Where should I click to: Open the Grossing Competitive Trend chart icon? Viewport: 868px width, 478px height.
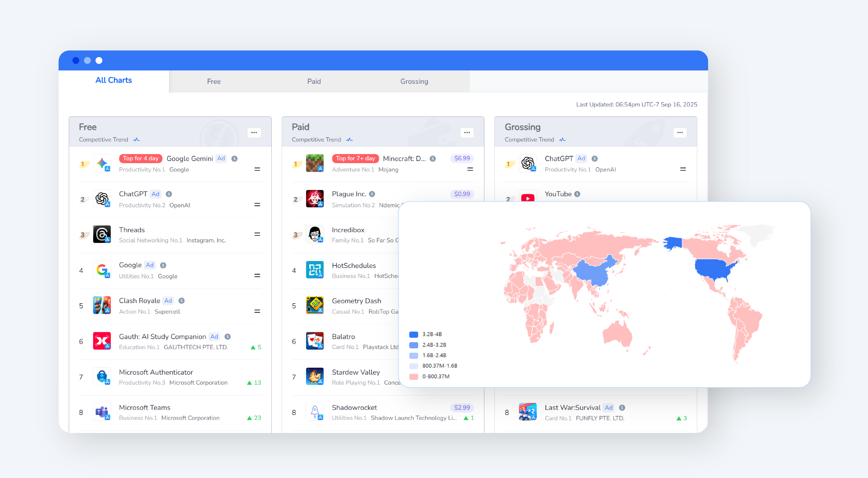click(x=562, y=140)
